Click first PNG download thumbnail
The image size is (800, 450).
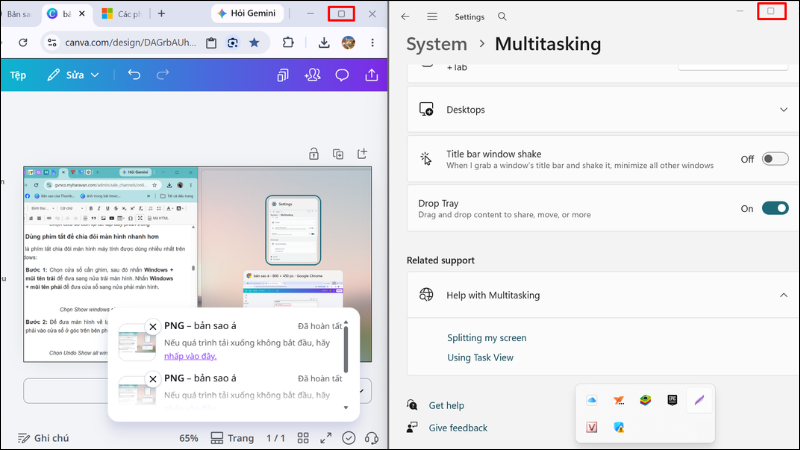tap(137, 342)
